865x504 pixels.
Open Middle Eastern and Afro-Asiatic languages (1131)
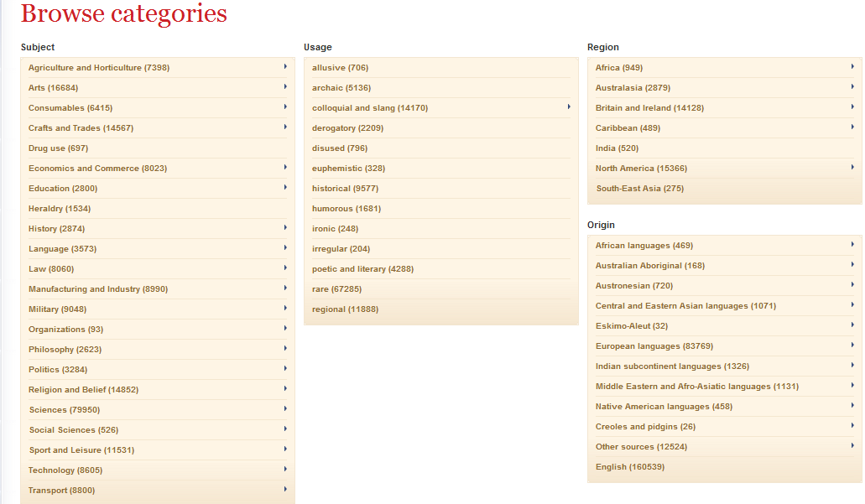tap(697, 386)
